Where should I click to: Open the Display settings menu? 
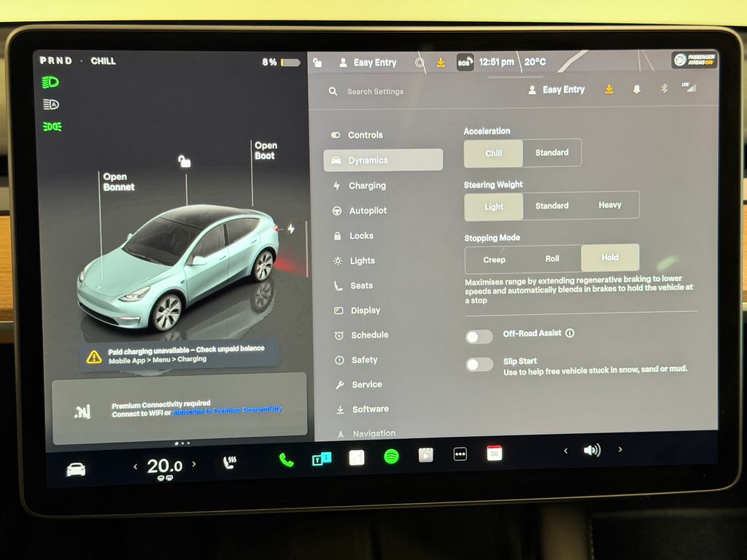point(386,311)
